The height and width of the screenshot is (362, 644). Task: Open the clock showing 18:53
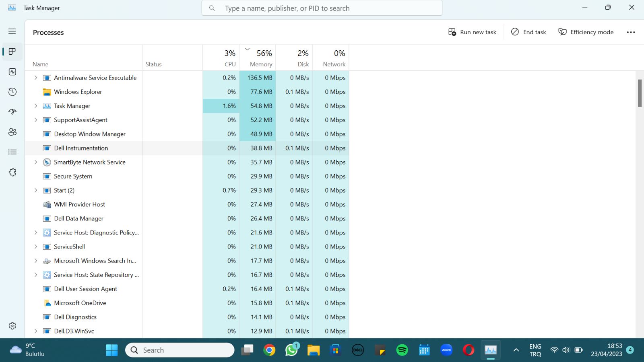point(607,350)
